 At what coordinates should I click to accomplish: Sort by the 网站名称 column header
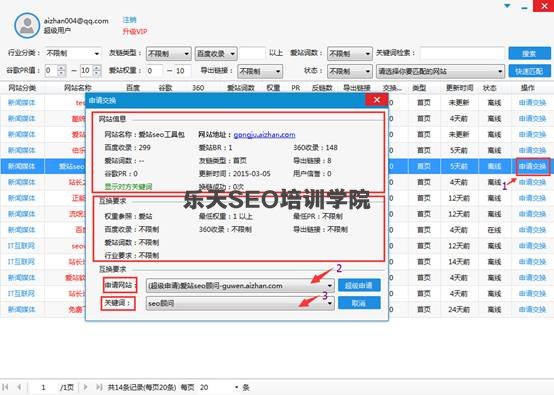coord(77,88)
